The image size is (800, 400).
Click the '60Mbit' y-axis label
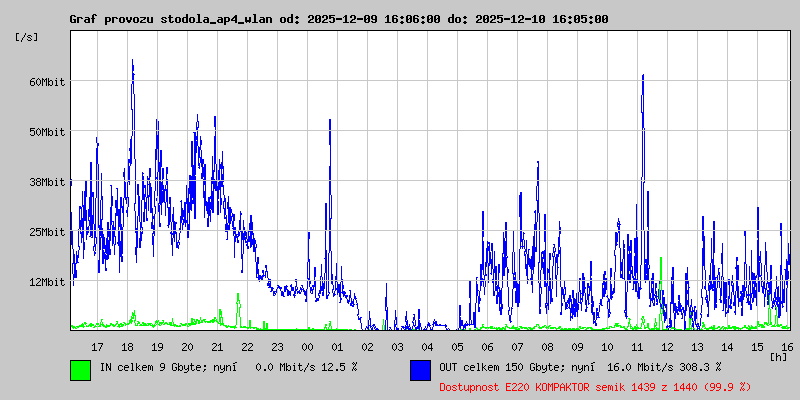47,82
